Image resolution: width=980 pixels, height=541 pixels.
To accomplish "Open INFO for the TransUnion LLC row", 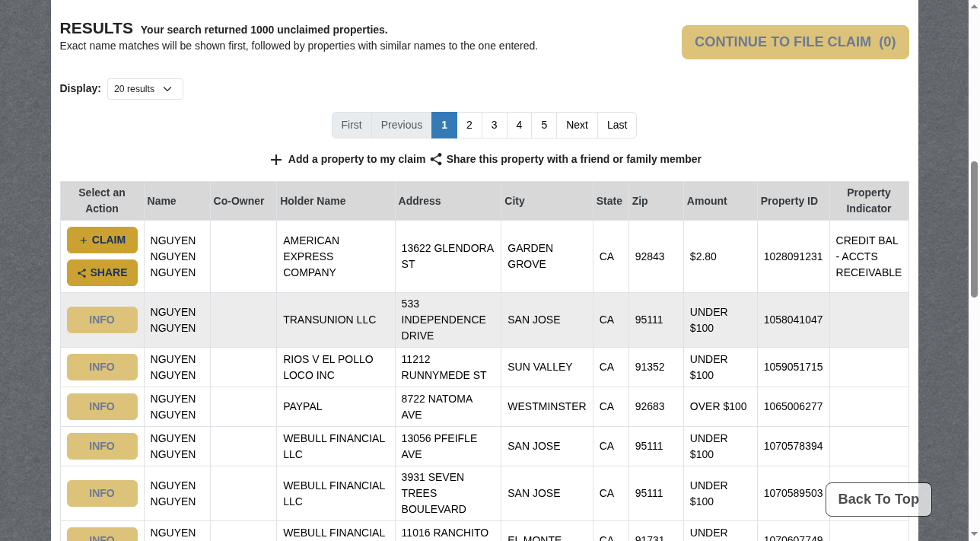I will [x=102, y=320].
